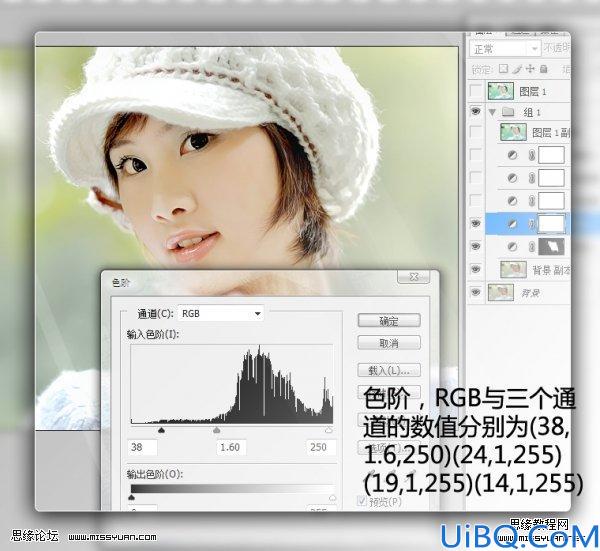The image size is (600, 551).
Task: Click the italic layer name 背景
Action: point(530,293)
